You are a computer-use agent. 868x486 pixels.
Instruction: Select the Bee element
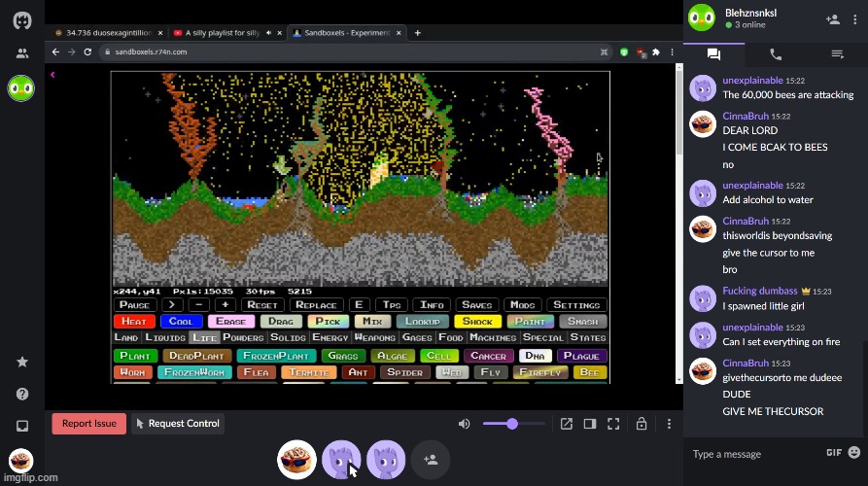(x=590, y=372)
